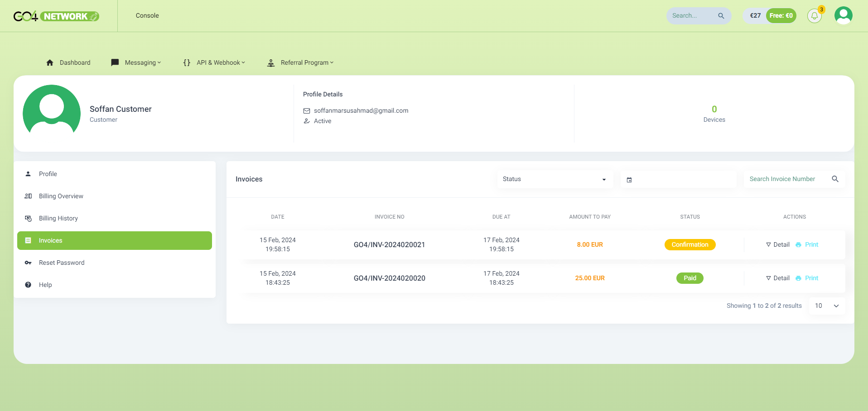Click the AMOUNT TO PAY column header
The image size is (868, 411).
tap(590, 217)
